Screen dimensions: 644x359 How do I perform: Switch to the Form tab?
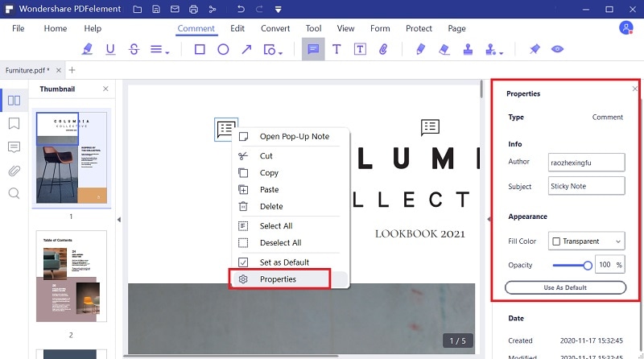click(380, 28)
